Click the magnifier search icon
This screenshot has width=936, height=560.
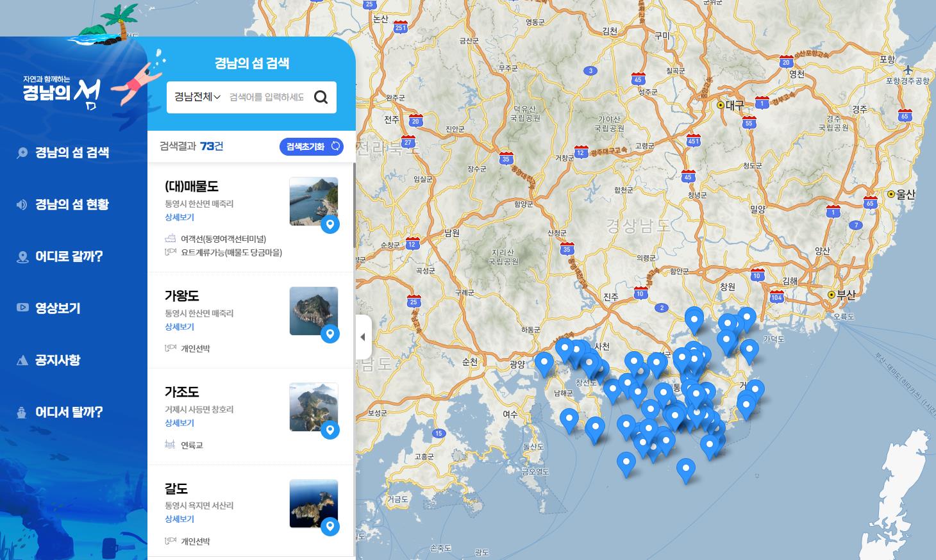pyautogui.click(x=321, y=97)
